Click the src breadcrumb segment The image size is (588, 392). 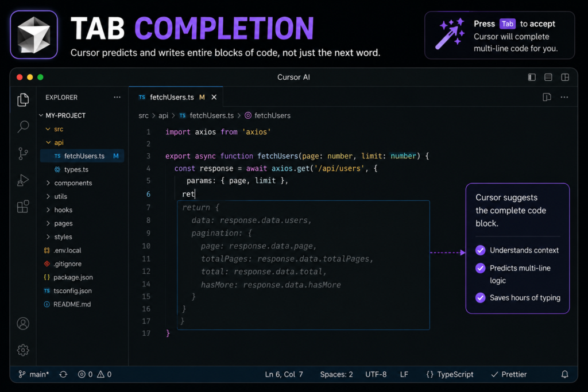coord(143,116)
